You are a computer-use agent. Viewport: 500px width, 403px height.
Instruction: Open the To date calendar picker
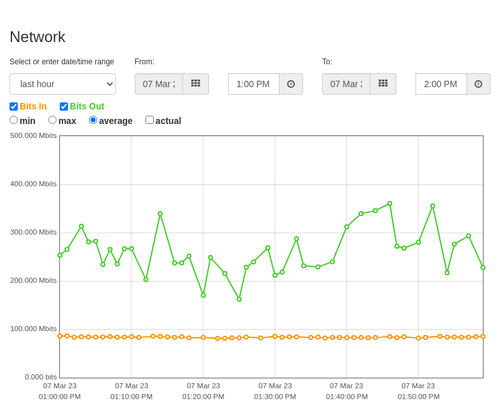pyautogui.click(x=383, y=84)
